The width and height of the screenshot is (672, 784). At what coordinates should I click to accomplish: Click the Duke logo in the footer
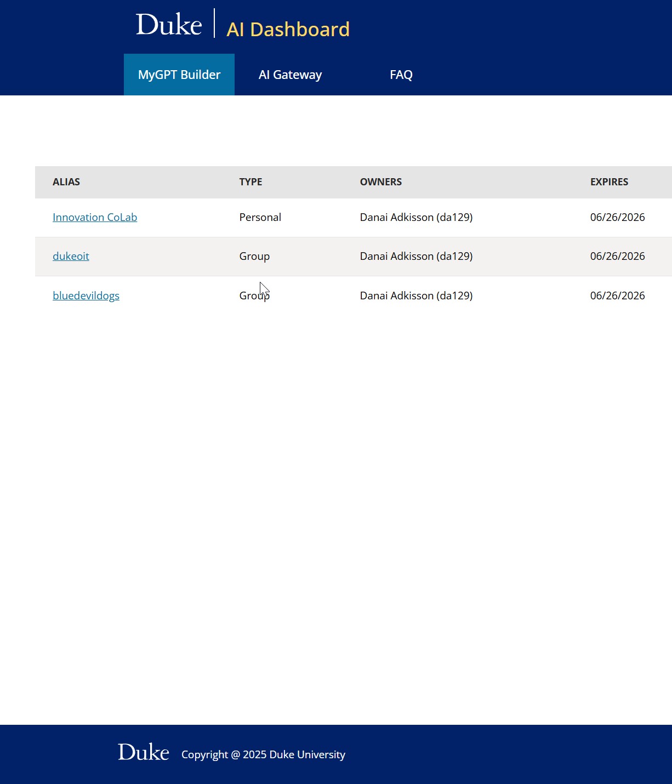144,753
